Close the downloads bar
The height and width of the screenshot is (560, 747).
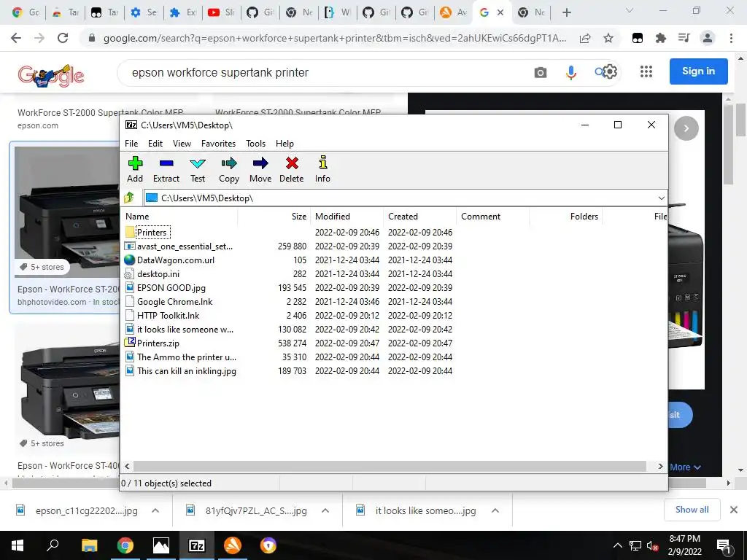(x=734, y=510)
